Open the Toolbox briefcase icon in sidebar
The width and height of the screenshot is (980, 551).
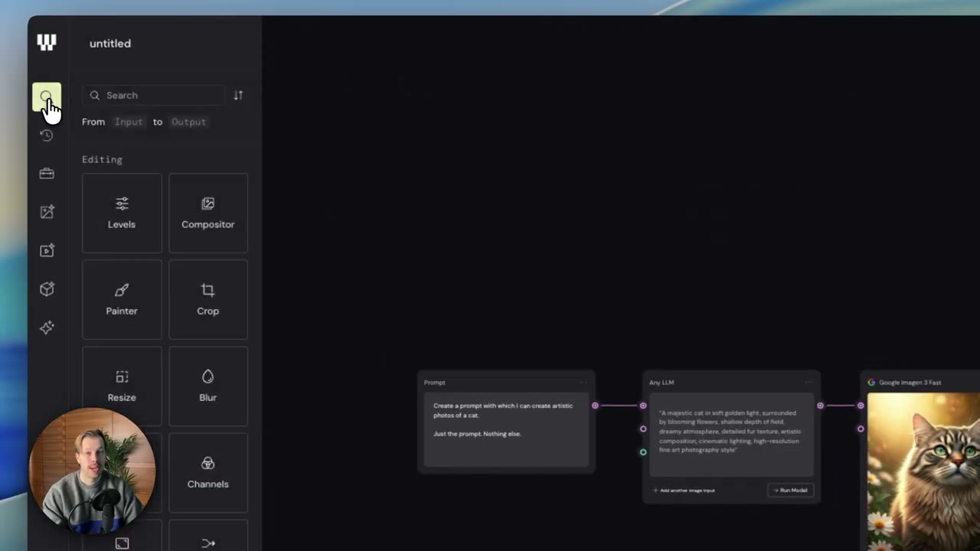[x=47, y=174]
